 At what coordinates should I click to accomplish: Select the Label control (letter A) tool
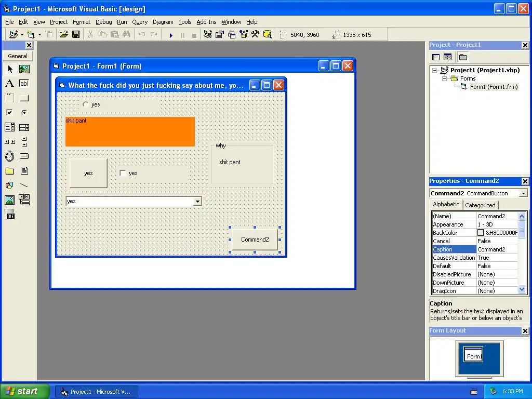pos(10,84)
